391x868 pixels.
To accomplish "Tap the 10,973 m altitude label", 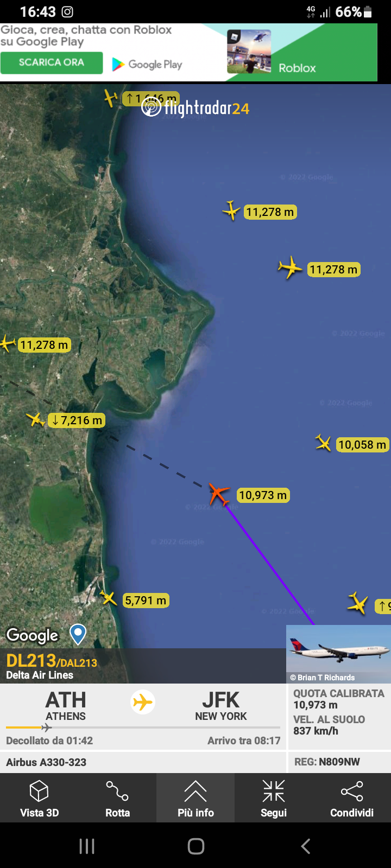I will click(x=263, y=495).
